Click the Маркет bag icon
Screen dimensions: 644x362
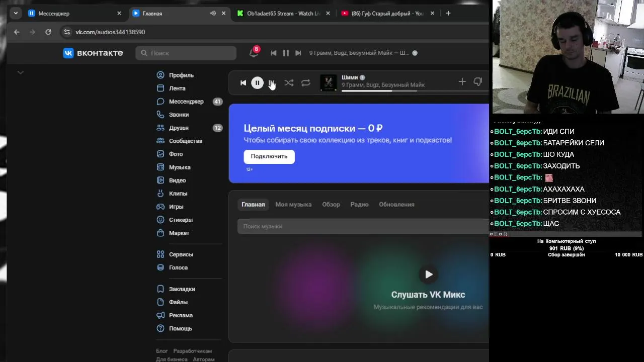160,233
